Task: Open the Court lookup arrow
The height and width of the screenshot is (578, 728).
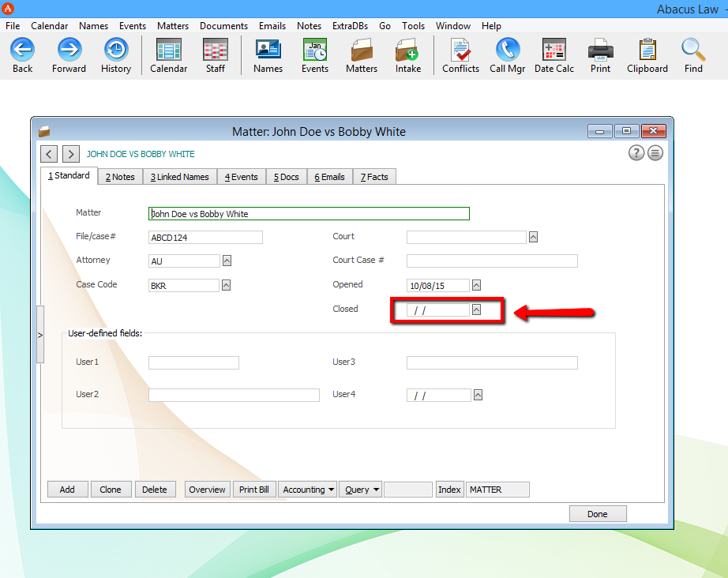Action: pyautogui.click(x=534, y=237)
